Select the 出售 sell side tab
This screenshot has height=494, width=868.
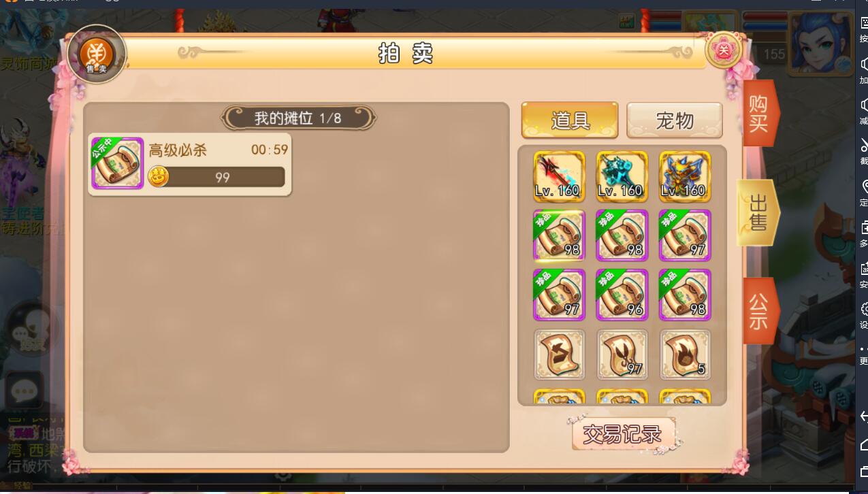coord(758,212)
